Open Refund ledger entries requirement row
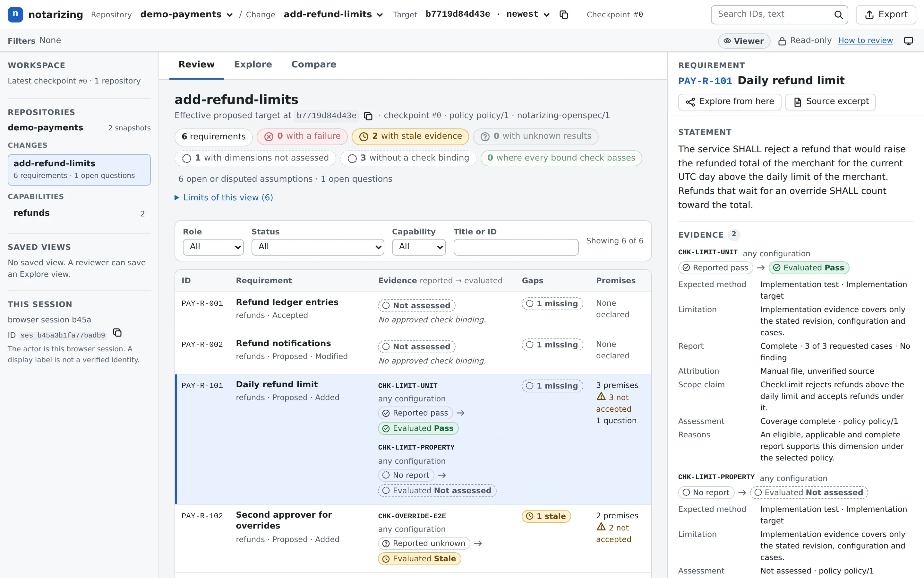This screenshot has width=924, height=578. pos(413,312)
